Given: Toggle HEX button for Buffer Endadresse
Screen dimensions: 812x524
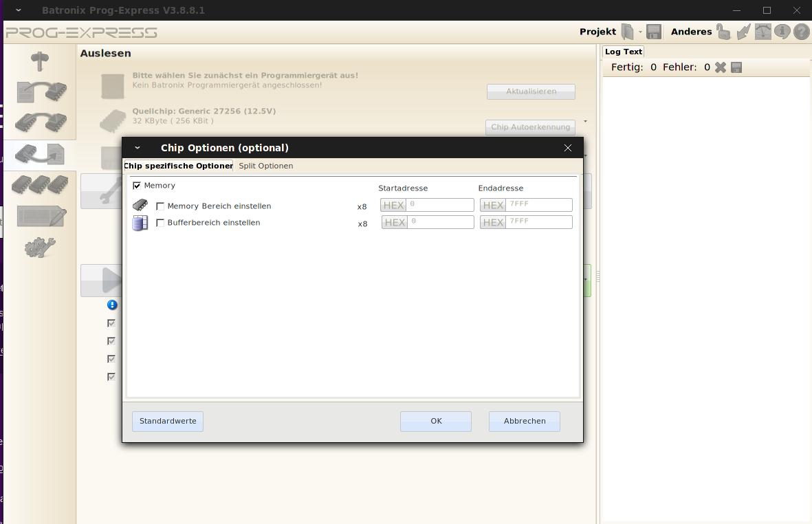Looking at the screenshot, I should coord(493,223).
